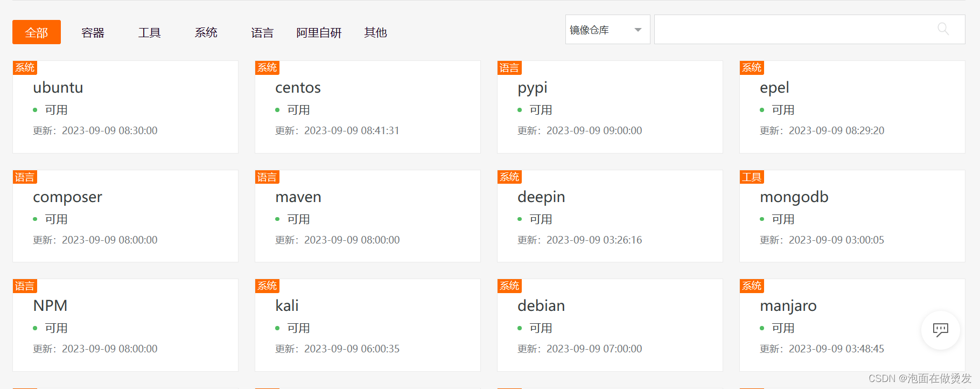The width and height of the screenshot is (980, 389).
Task: Switch to the 容器 tab
Action: coord(93,33)
